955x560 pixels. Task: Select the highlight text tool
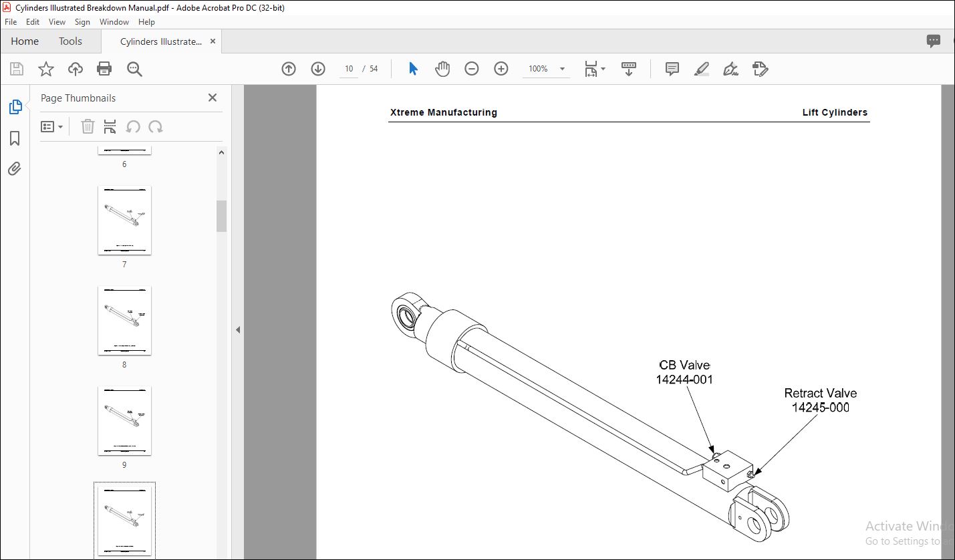701,69
